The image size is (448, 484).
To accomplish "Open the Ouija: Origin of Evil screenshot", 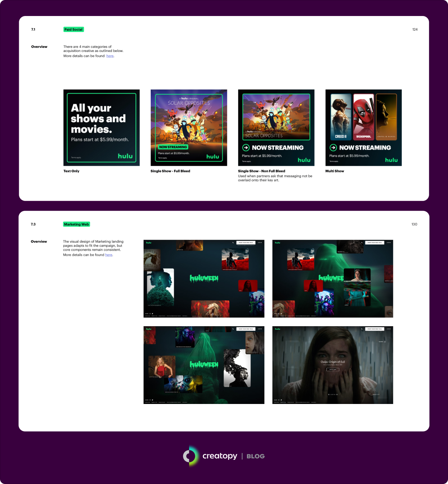I will [332, 365].
